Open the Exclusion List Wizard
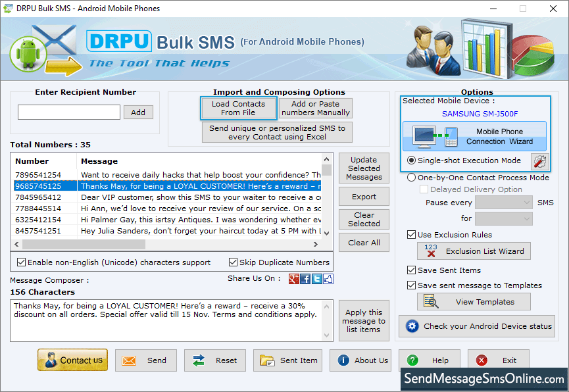This screenshot has height=392, width=569. click(x=474, y=251)
